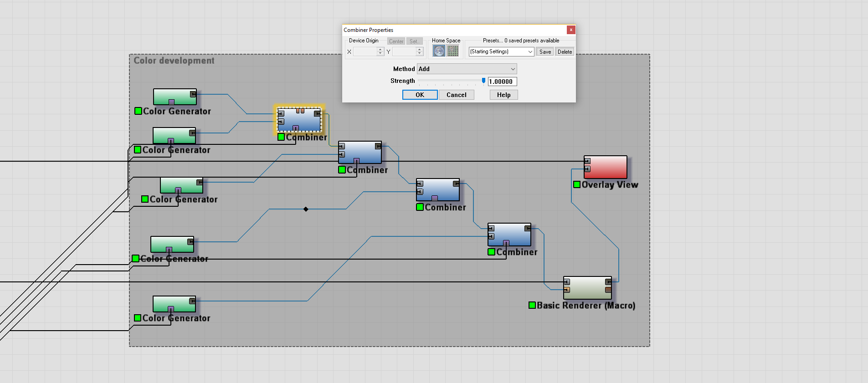Click the highlighted selected Combiner node
Screen dimensions: 868x383
(299, 120)
